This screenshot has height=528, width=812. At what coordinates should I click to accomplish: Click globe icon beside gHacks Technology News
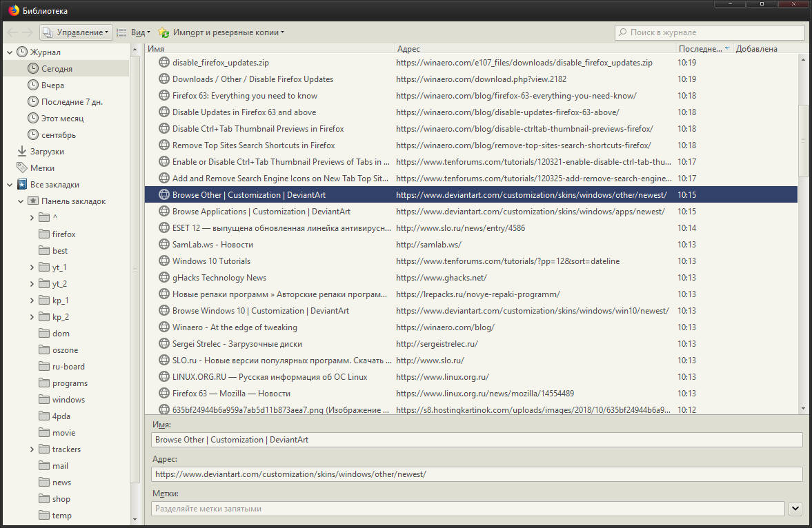(164, 278)
